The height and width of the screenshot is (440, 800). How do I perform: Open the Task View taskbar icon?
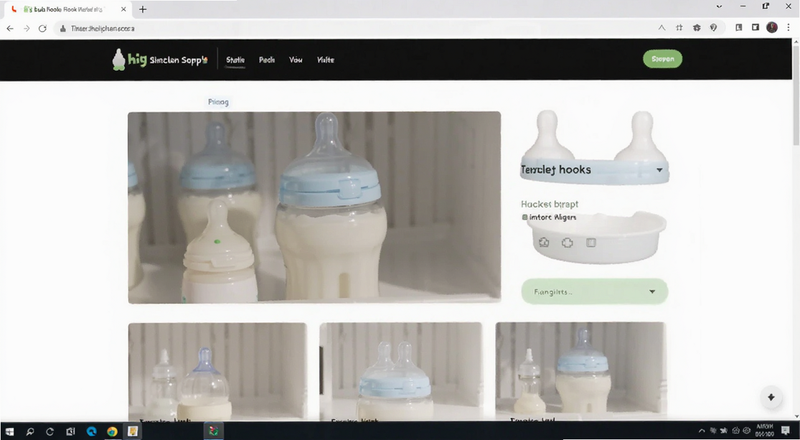tap(70, 431)
